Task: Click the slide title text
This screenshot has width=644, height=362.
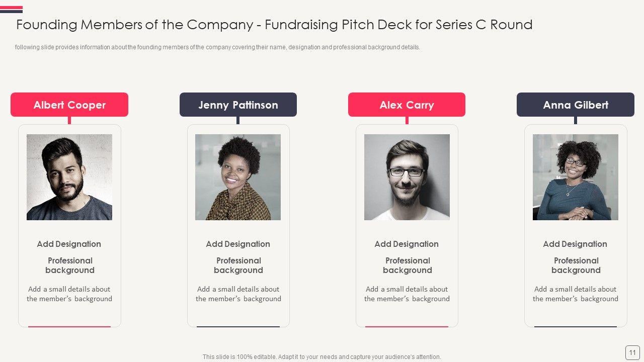Action: [x=274, y=25]
